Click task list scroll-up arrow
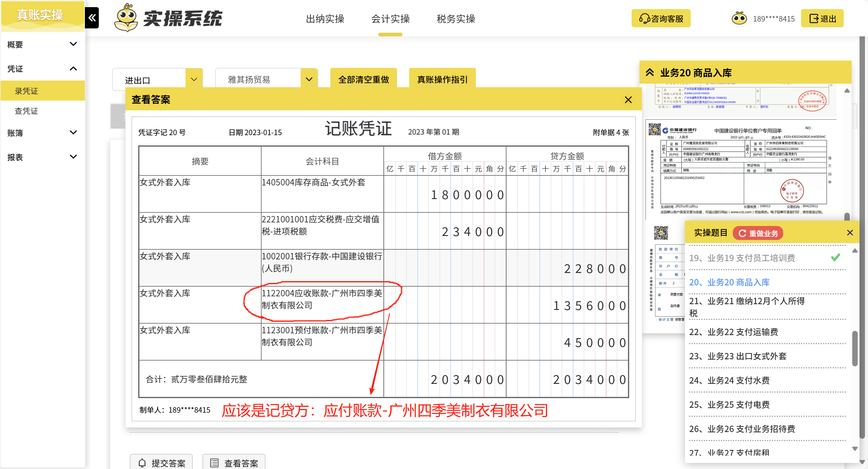The width and height of the screenshot is (868, 469). click(x=855, y=251)
